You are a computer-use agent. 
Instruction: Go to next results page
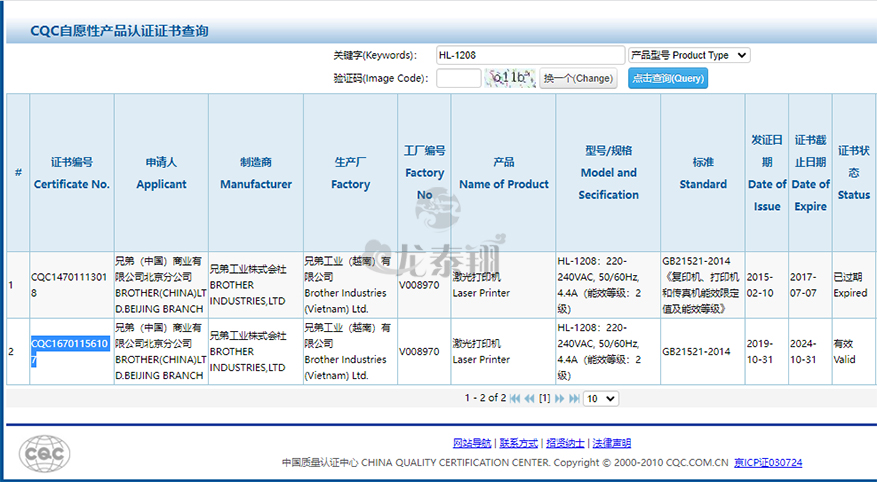pyautogui.click(x=560, y=398)
